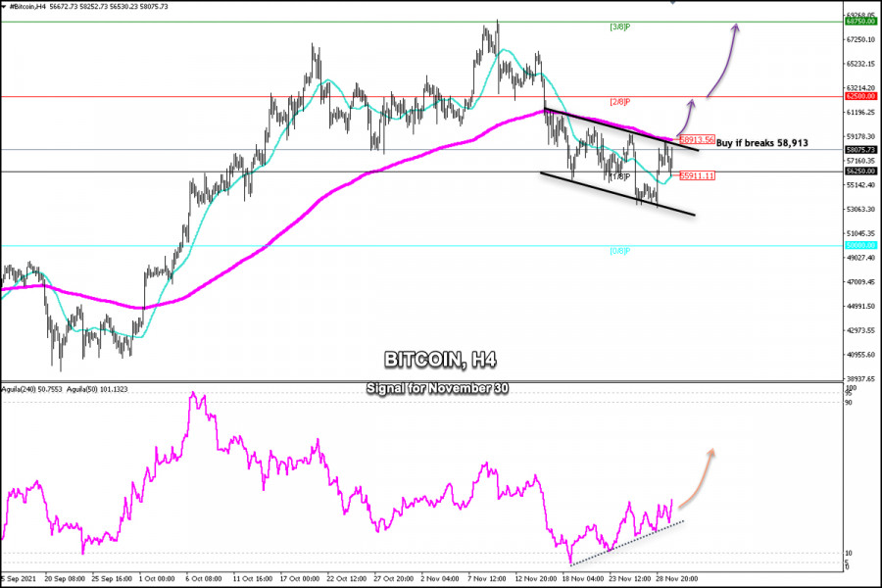This screenshot has height=588, width=882.
Task: Click the 1 Oct 00:00 time label
Action: pyautogui.click(x=157, y=578)
